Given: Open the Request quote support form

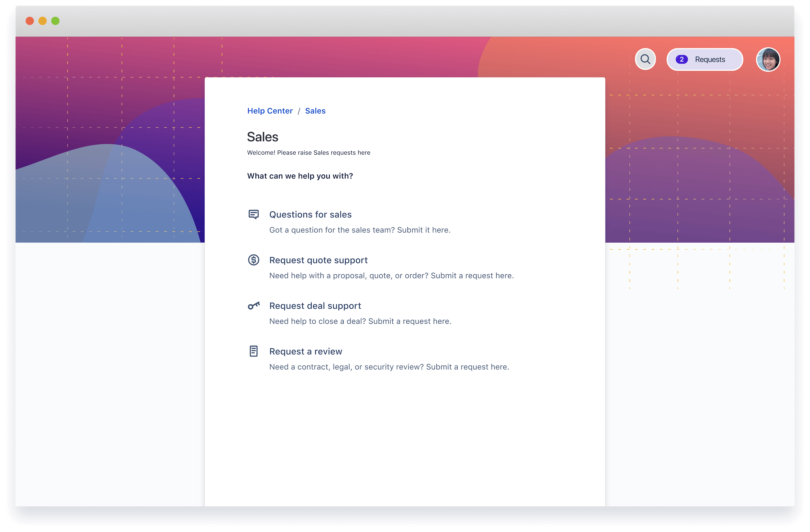Looking at the screenshot, I should point(318,260).
